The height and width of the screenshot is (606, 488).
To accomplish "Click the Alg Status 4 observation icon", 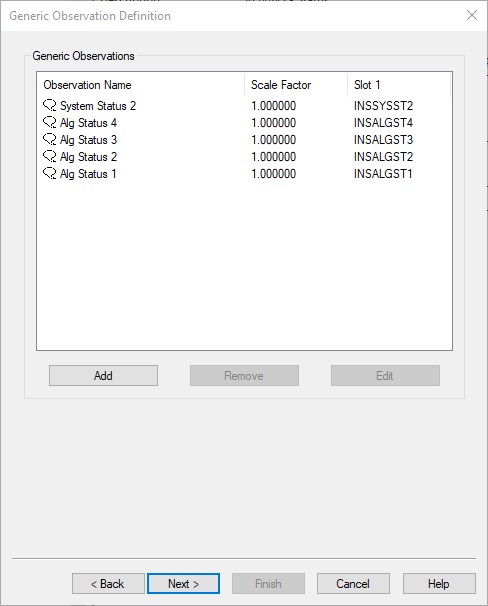I will pos(49,123).
